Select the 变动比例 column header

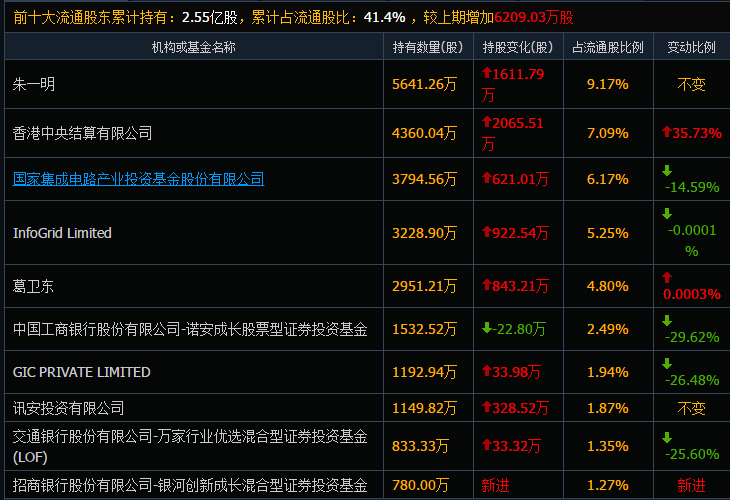[691, 47]
